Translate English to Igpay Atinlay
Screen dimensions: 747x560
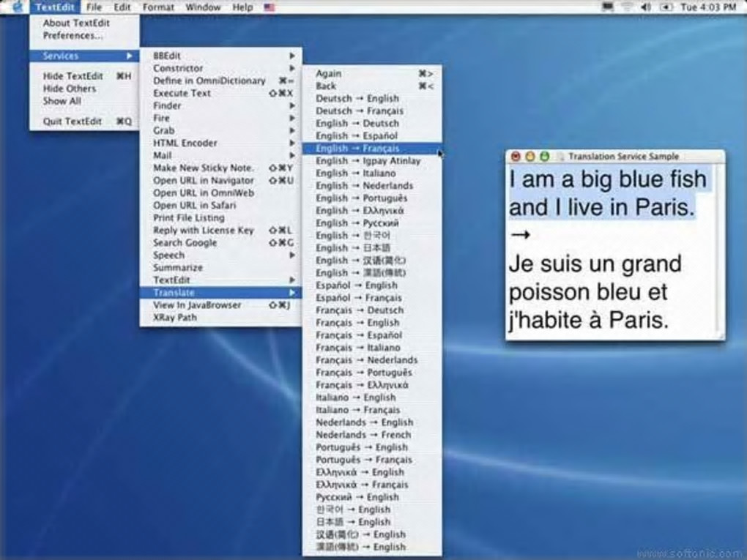tap(372, 161)
